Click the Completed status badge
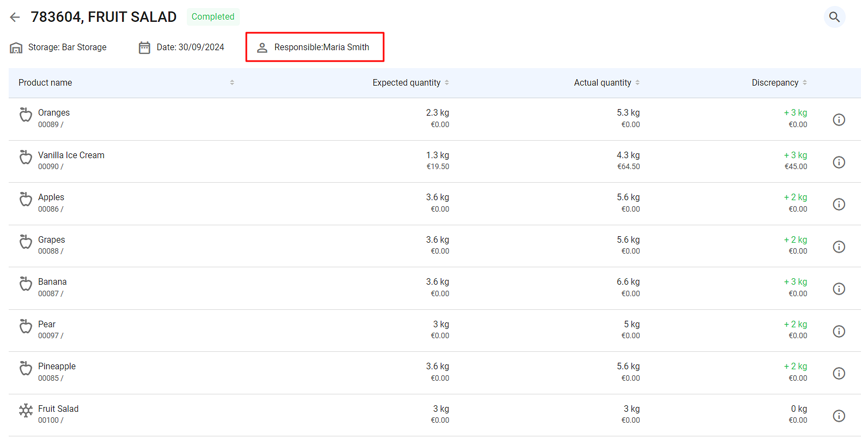The height and width of the screenshot is (444, 868). (213, 17)
